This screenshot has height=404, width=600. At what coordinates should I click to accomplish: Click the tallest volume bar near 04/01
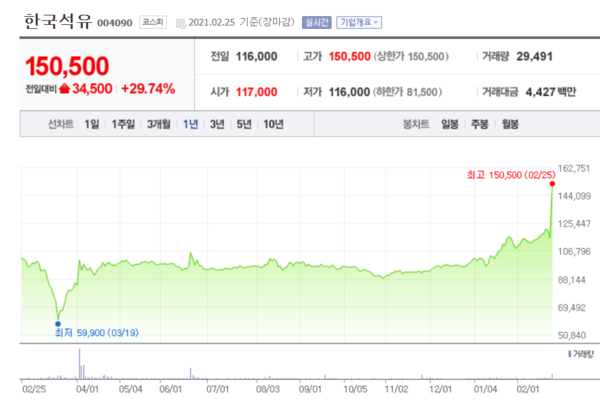(80, 363)
